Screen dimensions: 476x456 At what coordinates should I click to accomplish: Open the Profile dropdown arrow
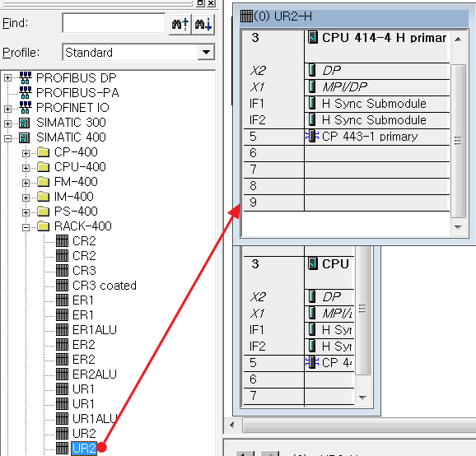tap(206, 52)
